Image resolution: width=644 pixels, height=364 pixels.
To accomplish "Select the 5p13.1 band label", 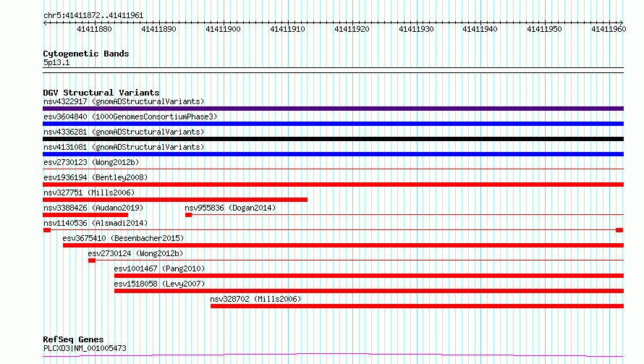I will [x=56, y=62].
